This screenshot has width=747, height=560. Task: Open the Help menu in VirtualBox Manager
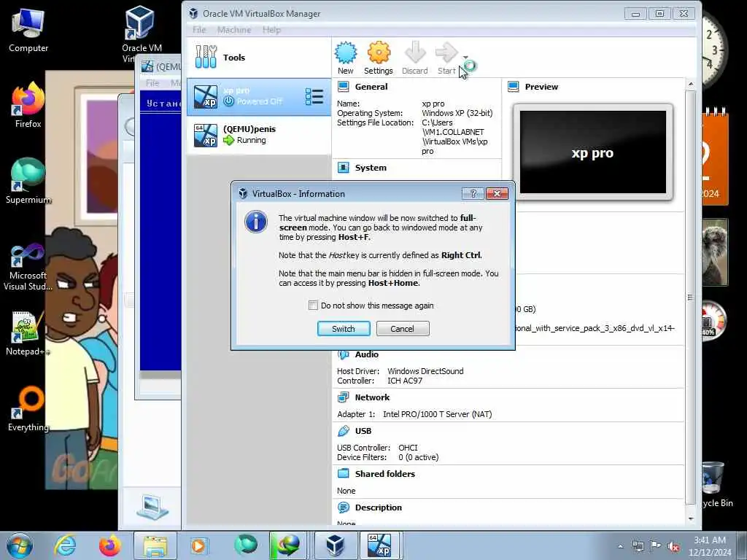click(271, 29)
